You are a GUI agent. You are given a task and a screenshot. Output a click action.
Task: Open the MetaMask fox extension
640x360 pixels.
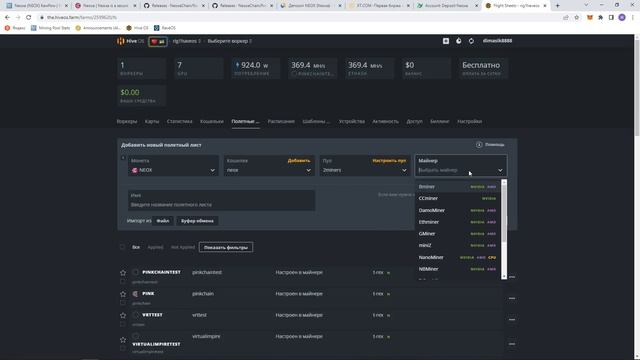click(589, 18)
